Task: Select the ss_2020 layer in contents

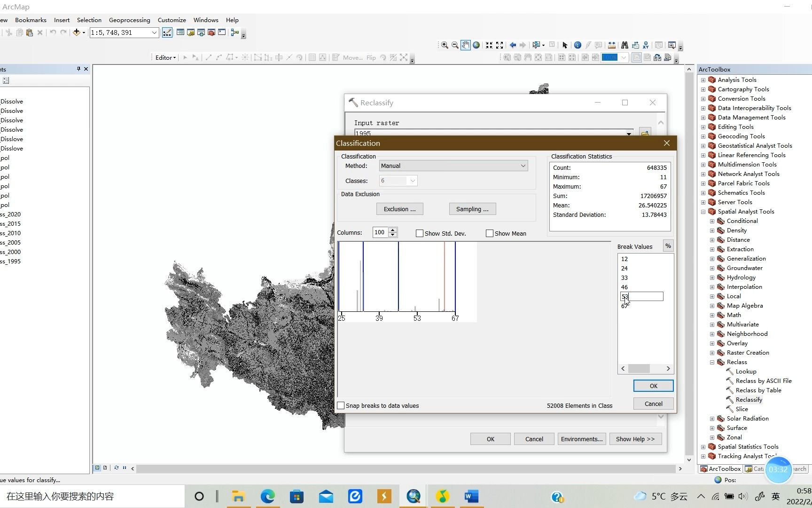Action: (10, 214)
